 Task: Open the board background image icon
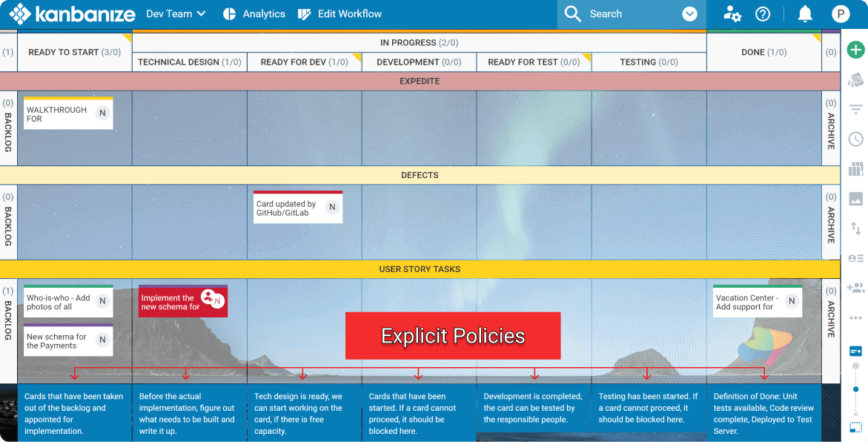856,198
